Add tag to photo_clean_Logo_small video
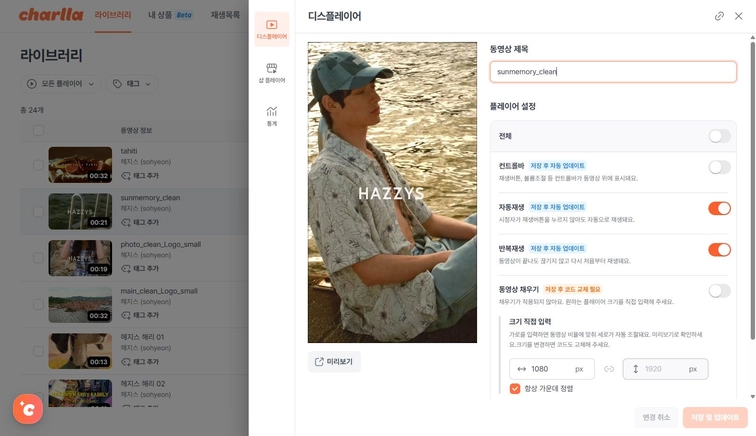756x436 pixels. pyautogui.click(x=140, y=269)
